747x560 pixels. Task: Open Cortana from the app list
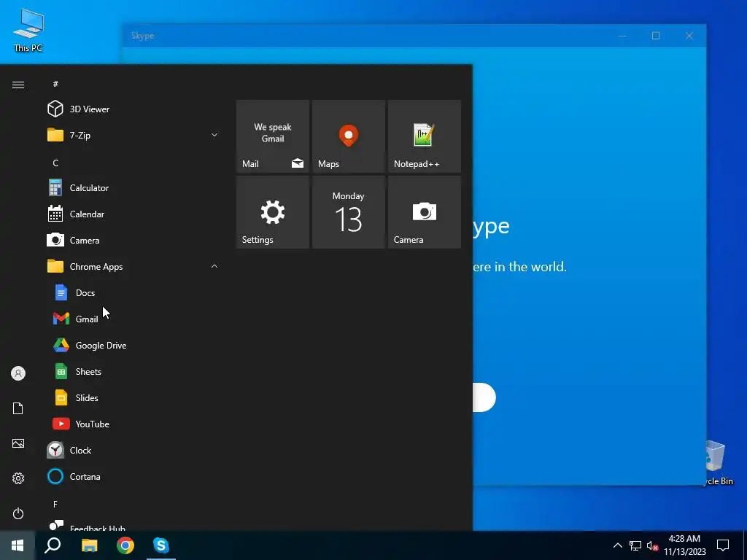pyautogui.click(x=133, y=477)
